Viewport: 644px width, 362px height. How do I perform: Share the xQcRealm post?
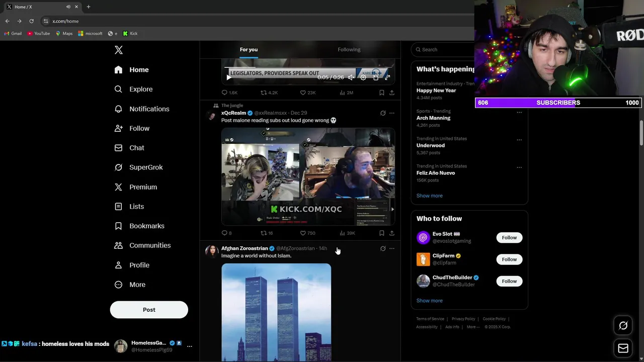[391, 233]
